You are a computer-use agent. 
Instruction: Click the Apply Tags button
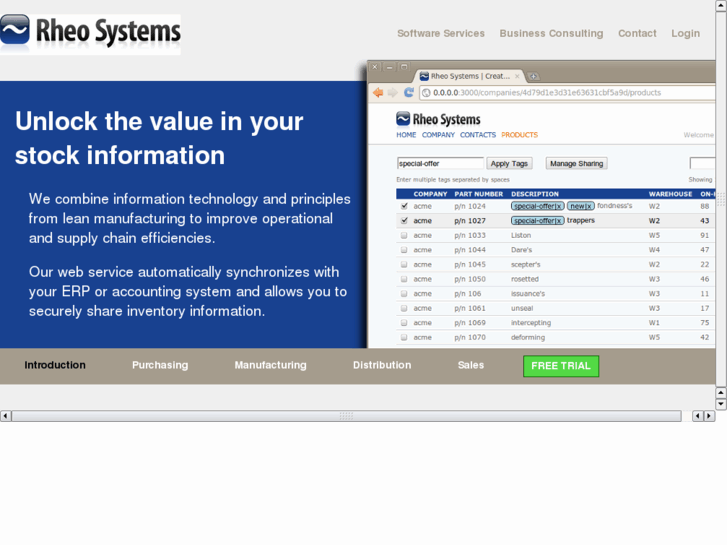pyautogui.click(x=509, y=163)
